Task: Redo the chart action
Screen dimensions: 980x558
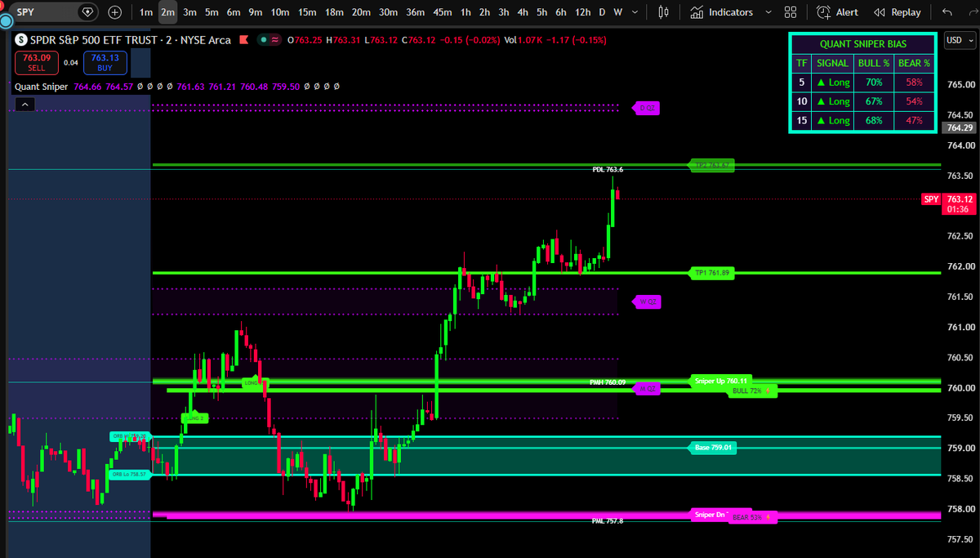Action: (x=972, y=12)
